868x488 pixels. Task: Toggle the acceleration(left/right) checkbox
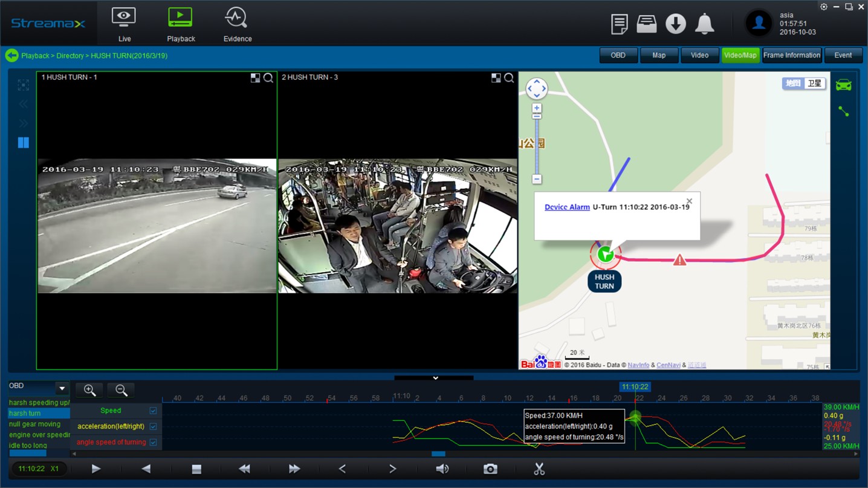pyautogui.click(x=153, y=426)
